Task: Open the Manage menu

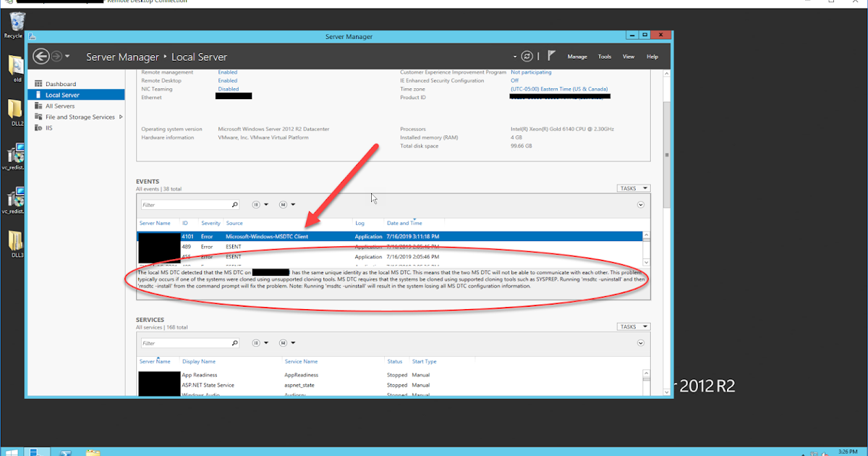Action: pos(577,56)
